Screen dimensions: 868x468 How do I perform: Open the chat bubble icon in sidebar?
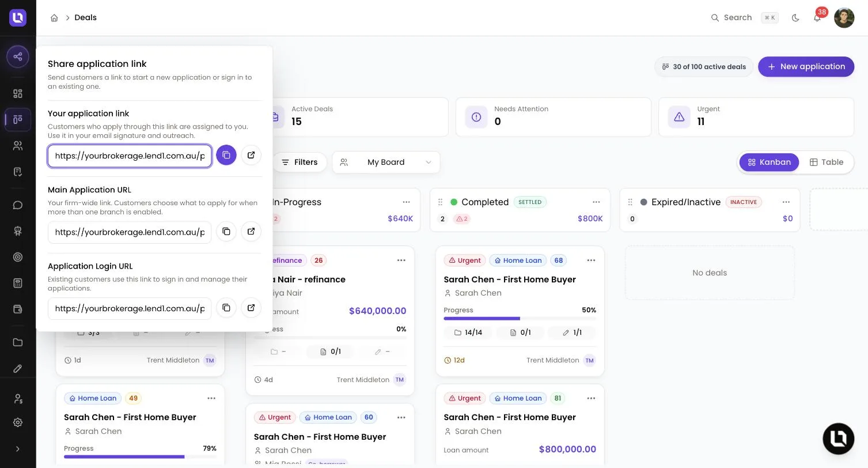pos(18,205)
